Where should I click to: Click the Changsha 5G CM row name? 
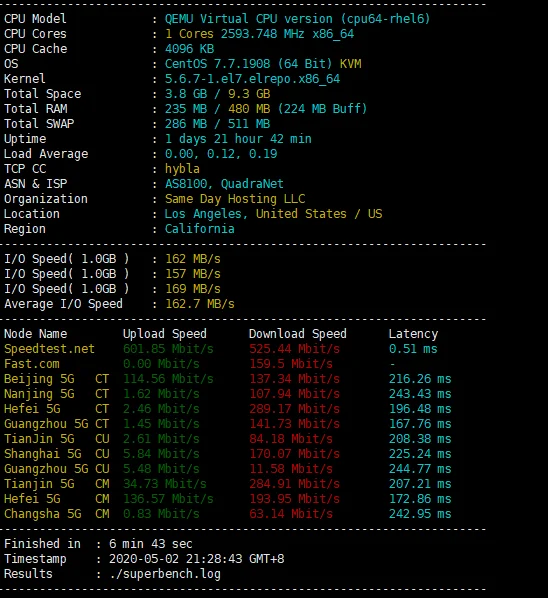tap(57, 514)
